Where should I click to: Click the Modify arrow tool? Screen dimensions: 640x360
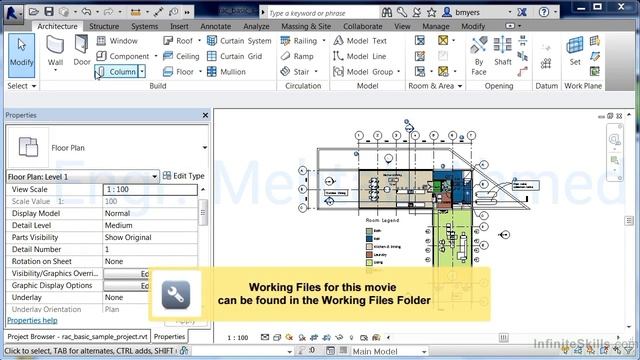coord(21,55)
